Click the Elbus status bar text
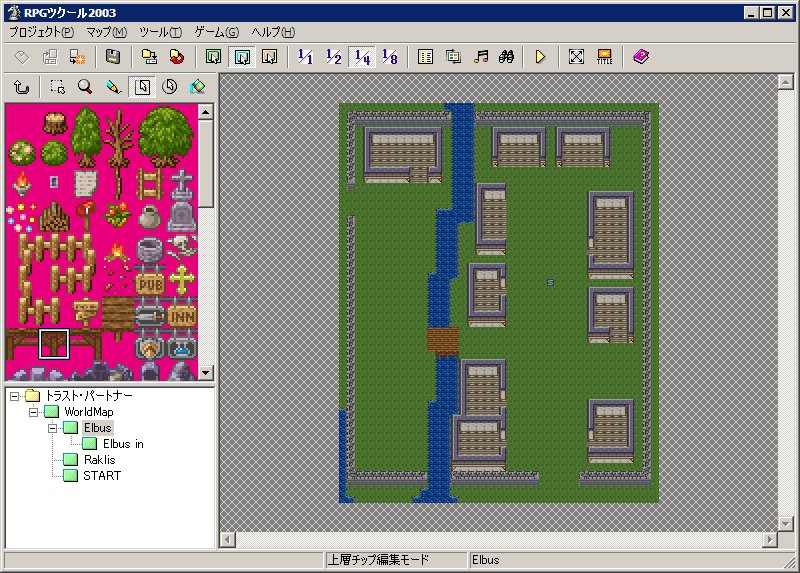 (x=486, y=560)
